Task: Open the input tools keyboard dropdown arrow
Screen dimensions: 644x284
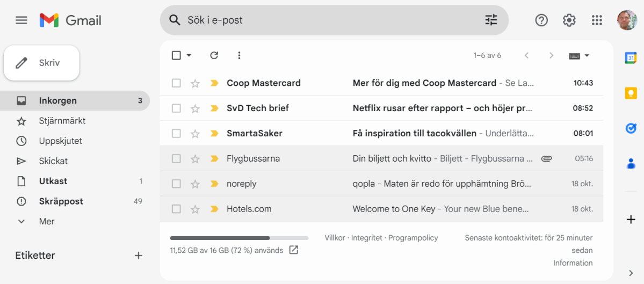Action: pyautogui.click(x=587, y=55)
